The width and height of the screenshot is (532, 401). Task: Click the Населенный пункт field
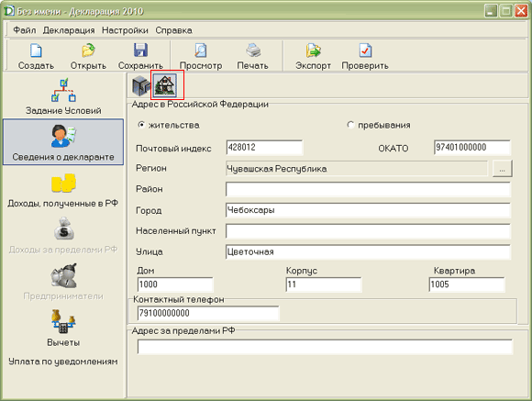tap(368, 231)
